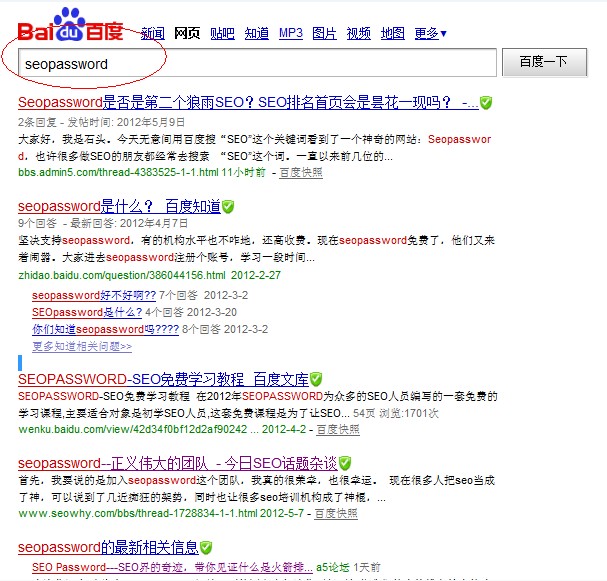
Task: Switch to the 知道 tab
Action: [257, 33]
